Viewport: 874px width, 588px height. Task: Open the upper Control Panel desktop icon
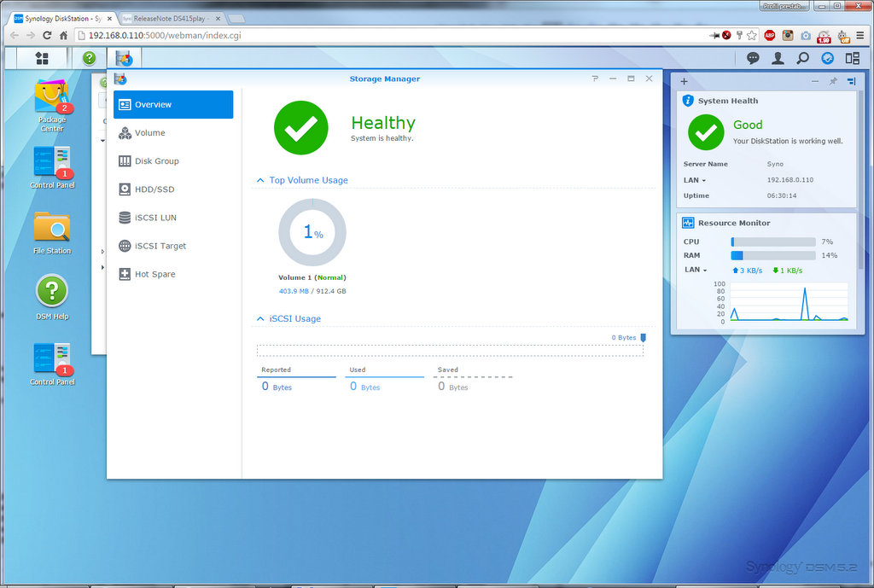[x=52, y=167]
